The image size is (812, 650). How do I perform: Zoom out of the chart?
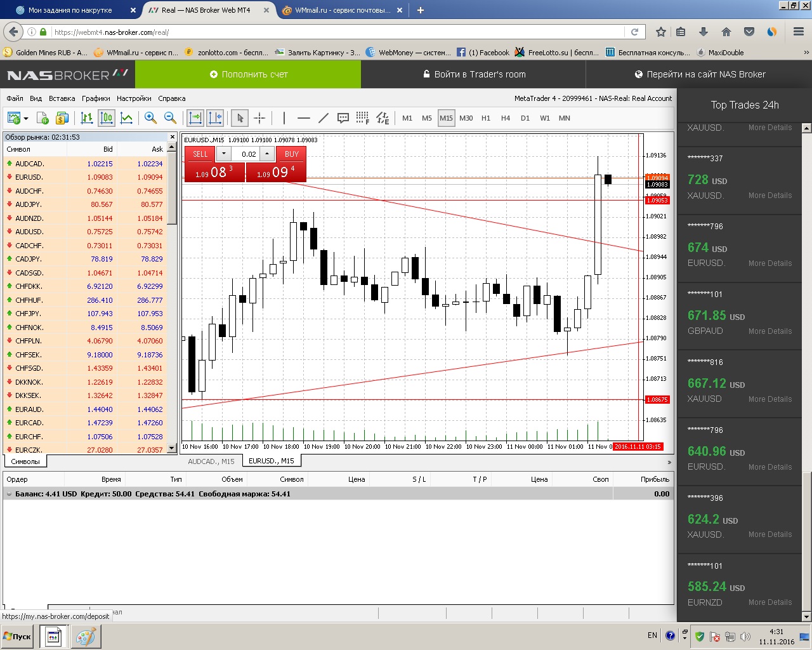click(x=170, y=118)
